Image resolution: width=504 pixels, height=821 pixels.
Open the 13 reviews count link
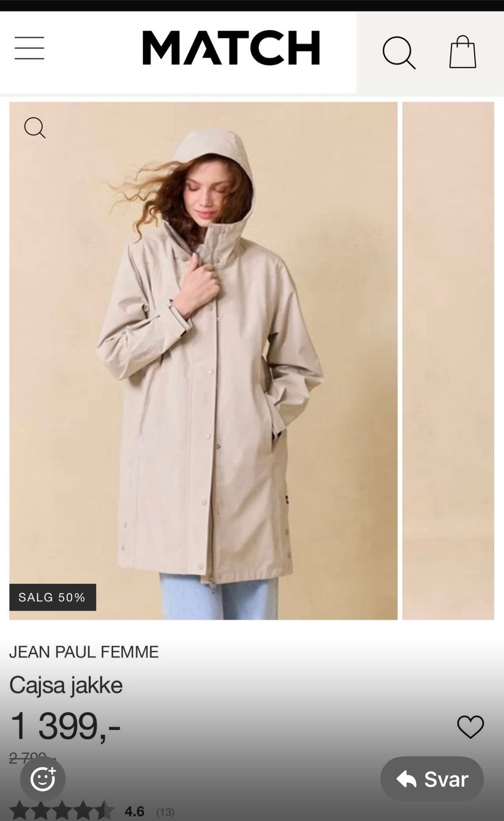coord(165,812)
